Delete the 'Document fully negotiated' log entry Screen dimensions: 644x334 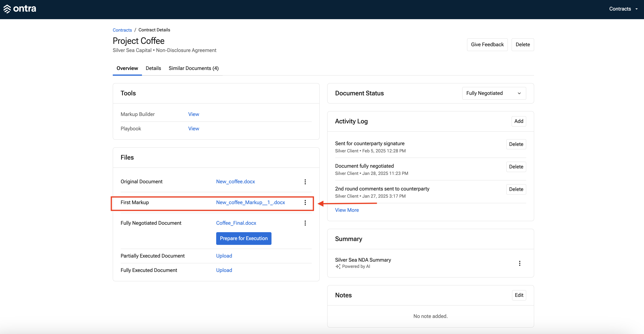pyautogui.click(x=516, y=167)
